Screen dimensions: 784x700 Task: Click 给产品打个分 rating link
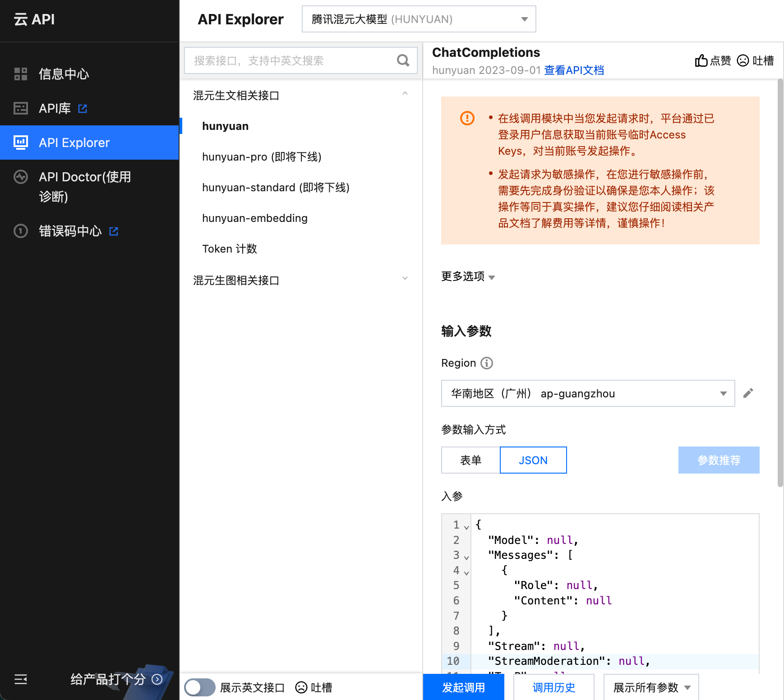tap(108, 679)
